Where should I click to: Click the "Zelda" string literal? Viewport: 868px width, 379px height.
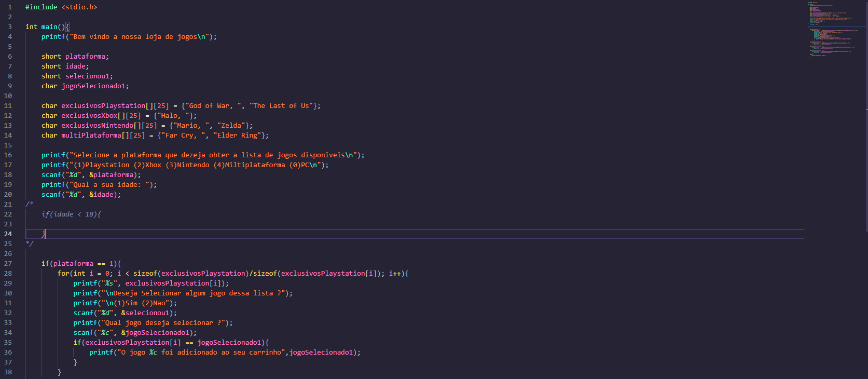(231, 126)
